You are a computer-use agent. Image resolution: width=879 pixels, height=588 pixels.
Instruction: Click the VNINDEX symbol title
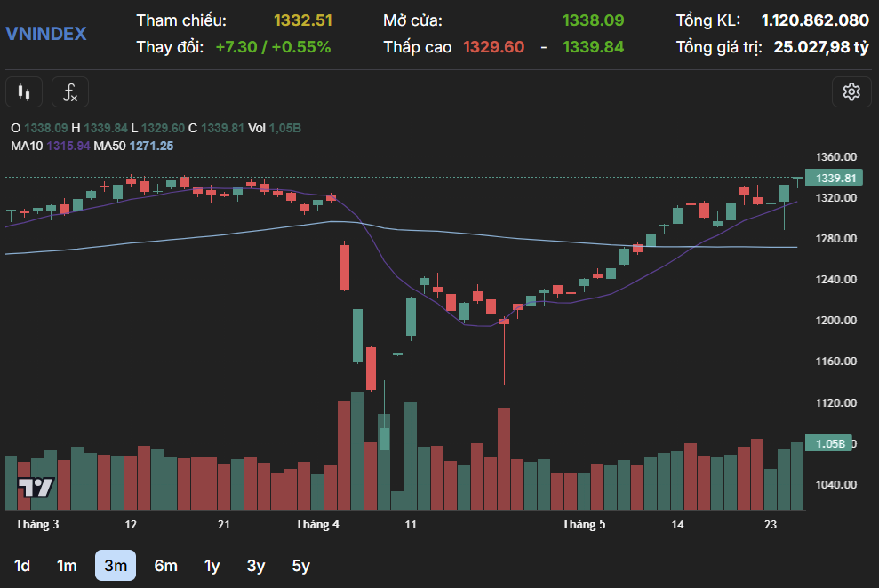tap(46, 34)
